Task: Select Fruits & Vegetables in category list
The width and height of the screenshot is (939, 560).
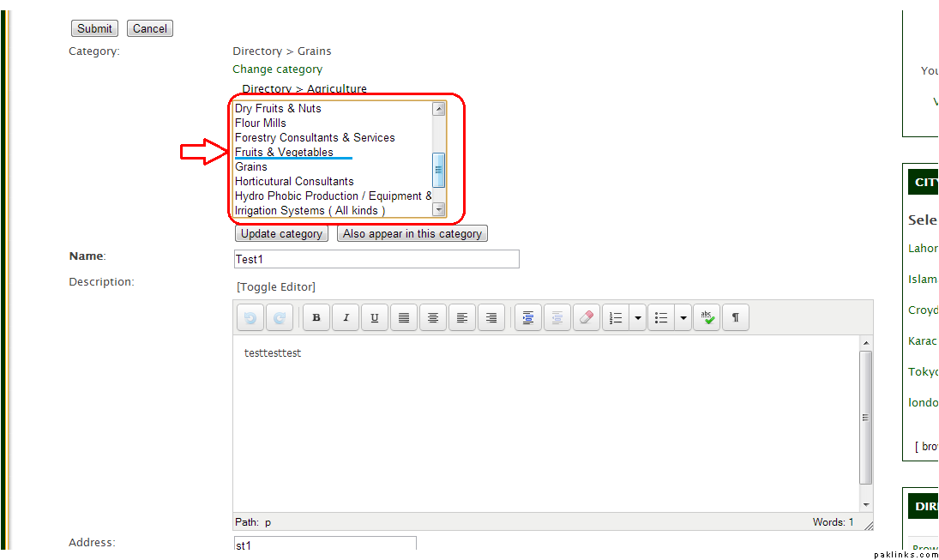Action: (x=284, y=153)
